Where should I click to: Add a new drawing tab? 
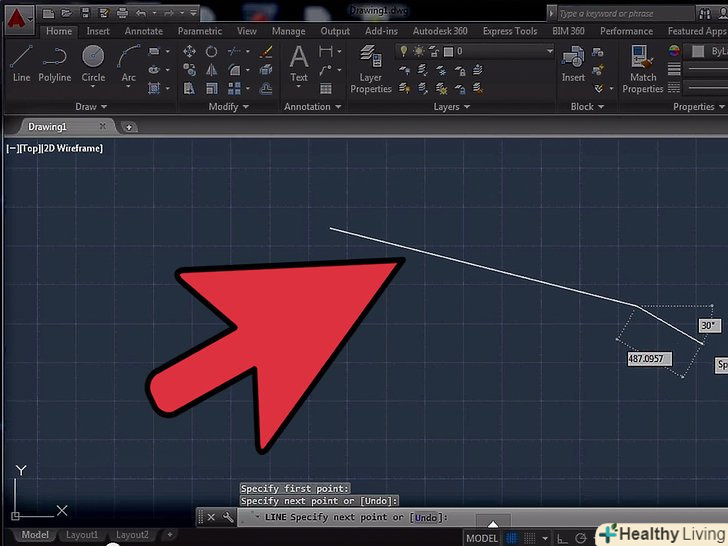(129, 127)
